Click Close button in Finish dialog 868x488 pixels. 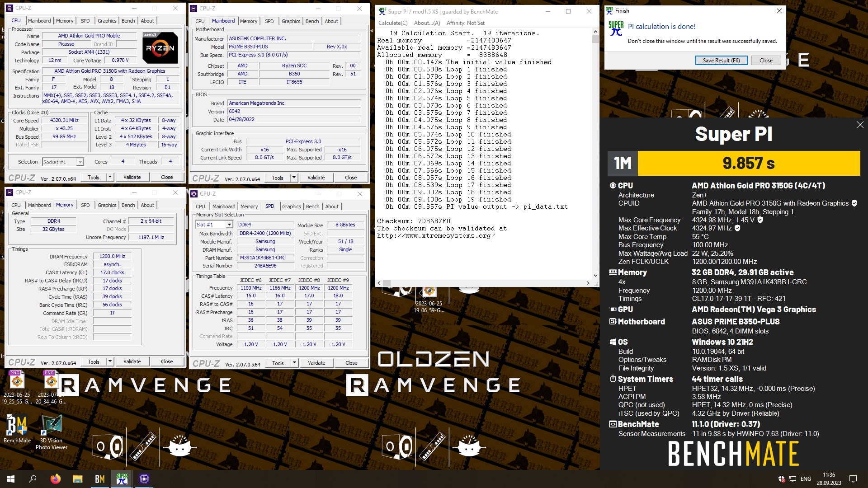(766, 61)
